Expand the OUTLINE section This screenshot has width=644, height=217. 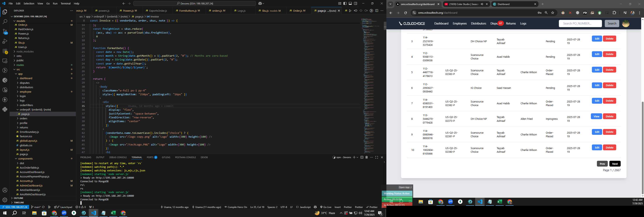tap(43, 198)
